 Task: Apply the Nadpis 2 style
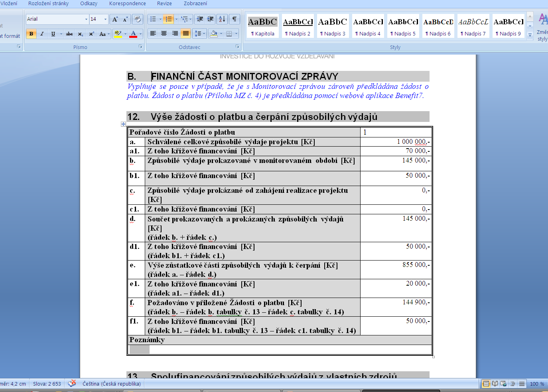coord(298,26)
